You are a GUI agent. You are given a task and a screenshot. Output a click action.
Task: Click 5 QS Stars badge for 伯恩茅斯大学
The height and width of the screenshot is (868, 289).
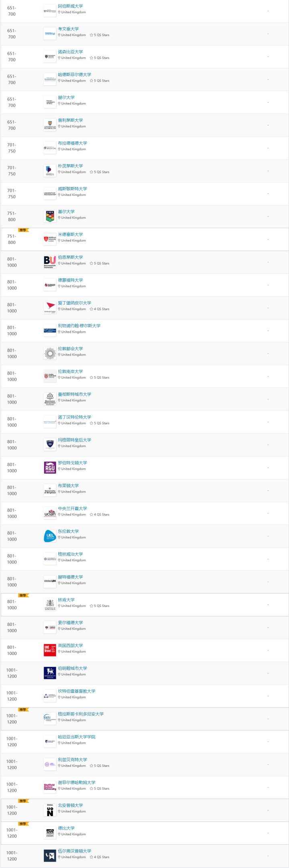100,263
